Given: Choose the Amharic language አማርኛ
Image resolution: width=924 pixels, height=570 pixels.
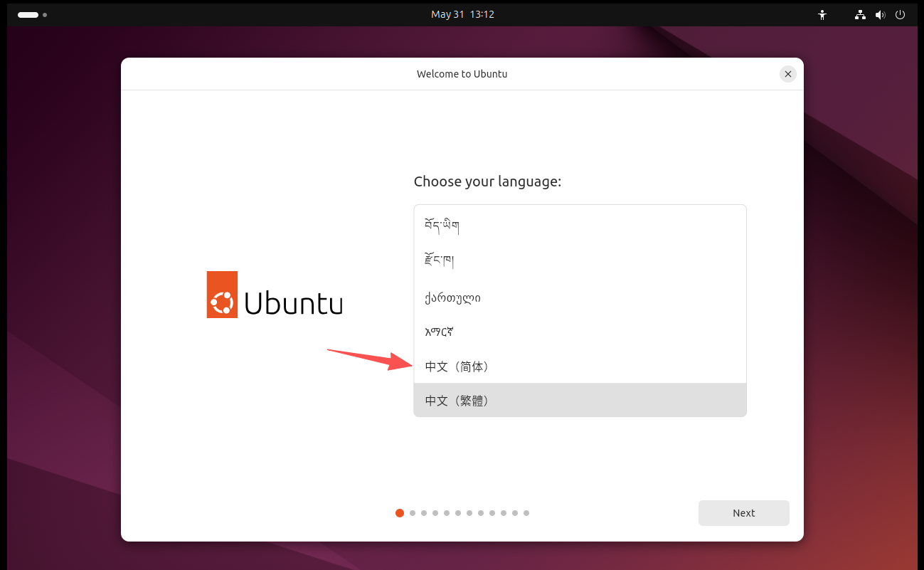Looking at the screenshot, I should click(x=580, y=332).
